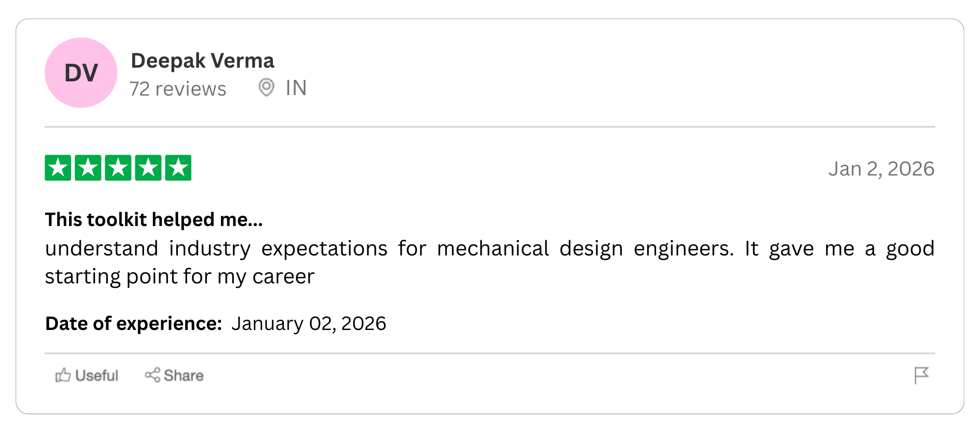Click the fifth green star
Image resolution: width=980 pixels, height=429 pixels.
[178, 168]
